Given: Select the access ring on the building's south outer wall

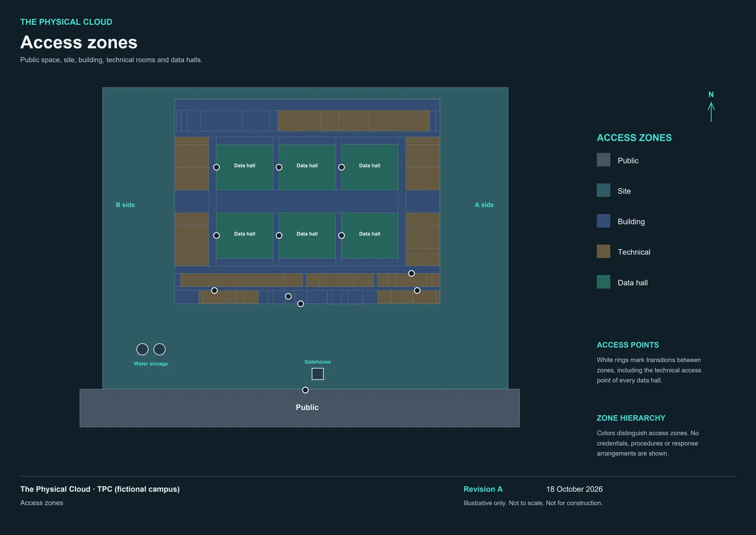Looking at the screenshot, I should coord(301,304).
